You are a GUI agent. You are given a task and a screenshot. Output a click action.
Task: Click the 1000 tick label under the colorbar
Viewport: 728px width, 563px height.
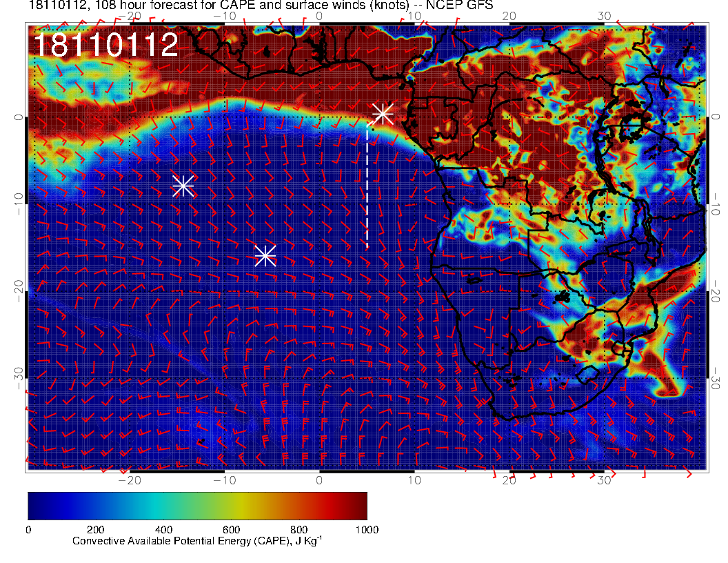pyautogui.click(x=366, y=529)
